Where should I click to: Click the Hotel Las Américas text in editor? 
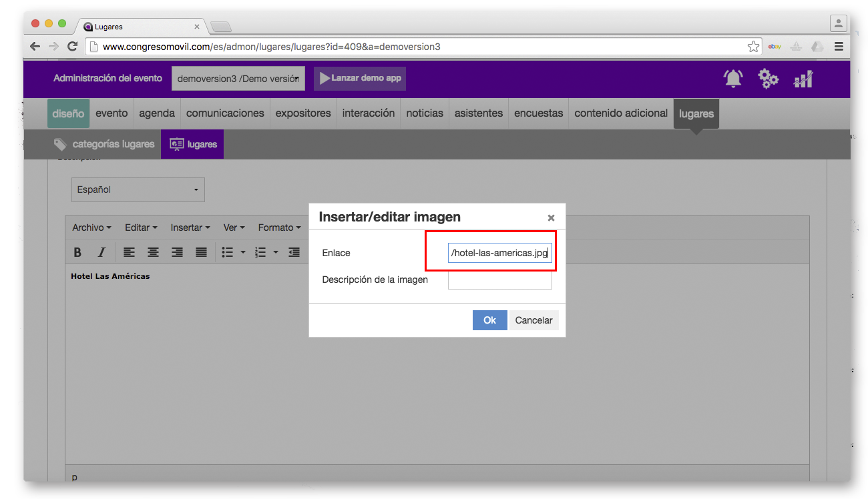110,276
